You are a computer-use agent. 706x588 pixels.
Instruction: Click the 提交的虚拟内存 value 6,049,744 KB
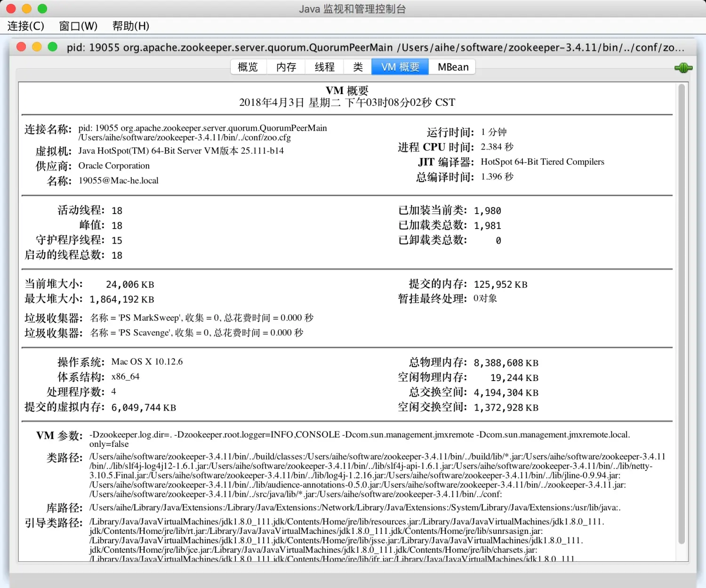tap(144, 408)
